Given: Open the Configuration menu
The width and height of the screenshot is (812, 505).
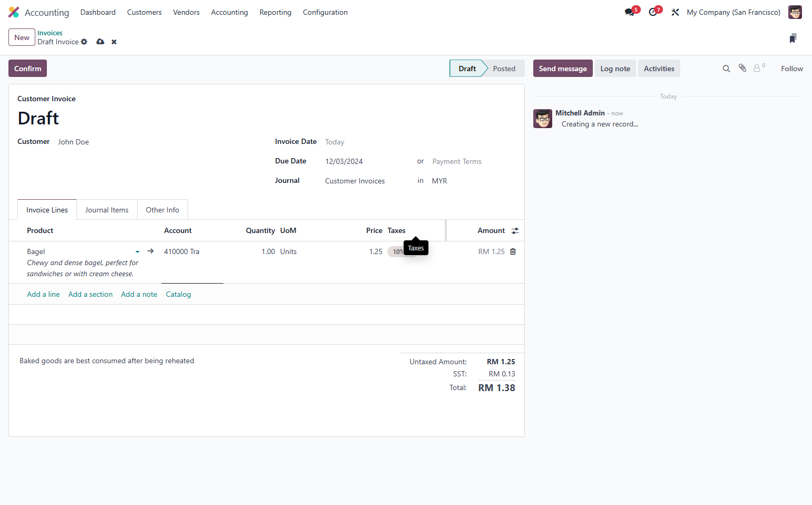Looking at the screenshot, I should point(325,12).
